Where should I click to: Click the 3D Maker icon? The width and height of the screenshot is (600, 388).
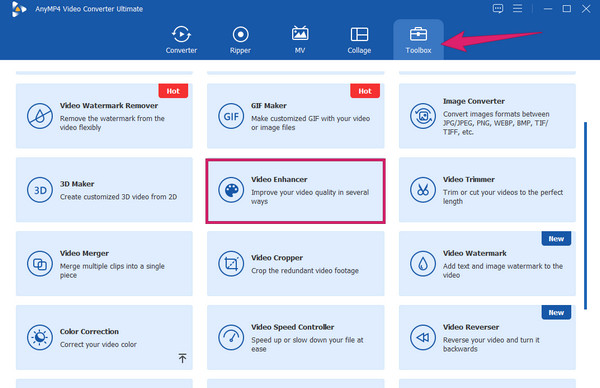click(x=40, y=190)
